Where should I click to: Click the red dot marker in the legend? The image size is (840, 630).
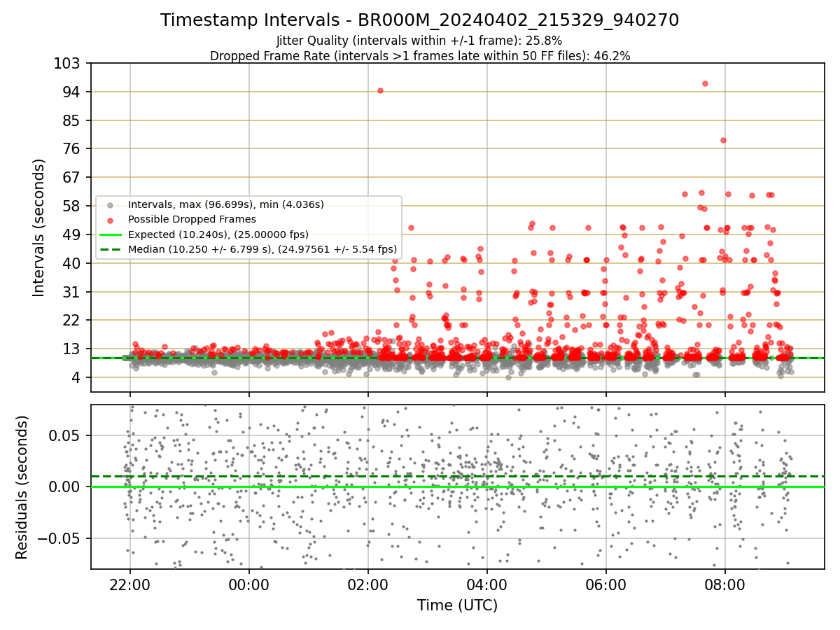111,219
